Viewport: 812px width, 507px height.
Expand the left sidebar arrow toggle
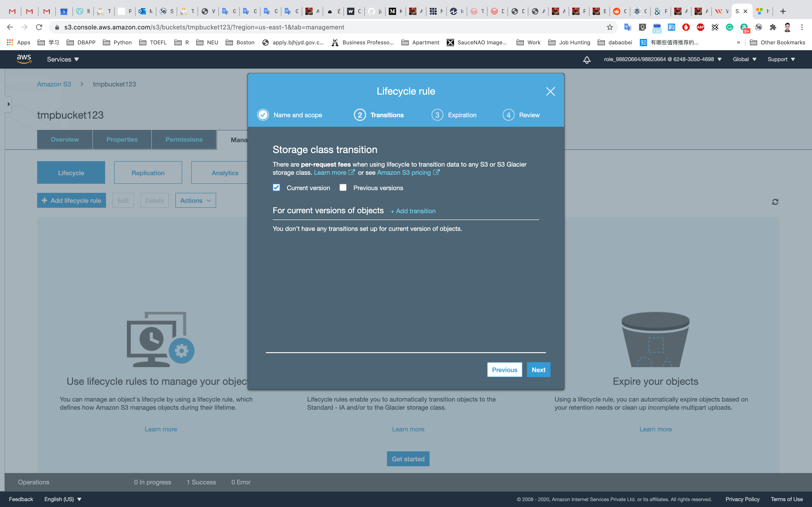tap(8, 104)
